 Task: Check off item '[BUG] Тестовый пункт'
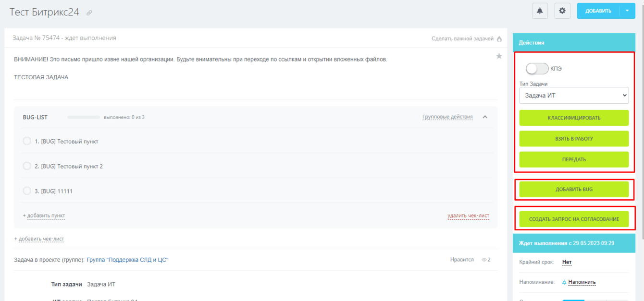coord(27,141)
